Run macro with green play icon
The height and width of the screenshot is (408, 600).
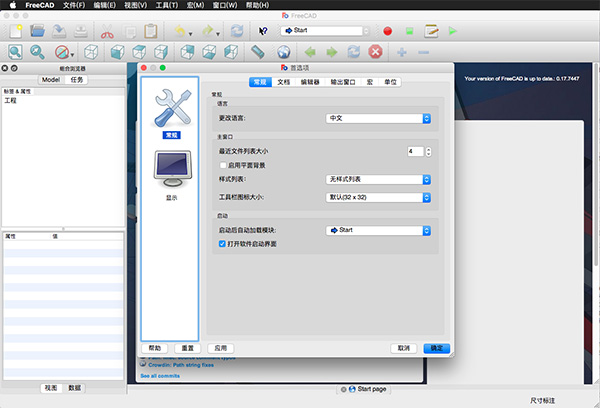pos(453,31)
